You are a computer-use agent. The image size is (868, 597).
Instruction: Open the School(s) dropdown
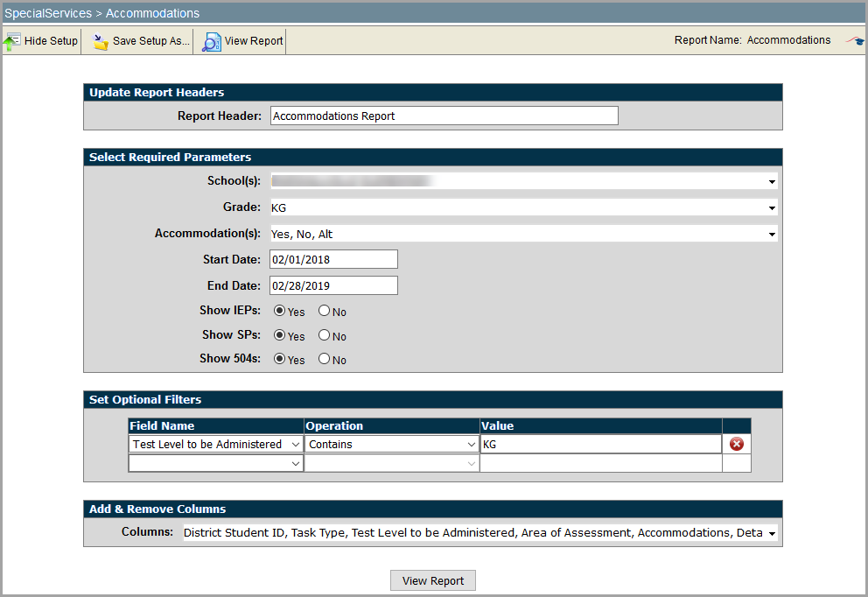pyautogui.click(x=523, y=181)
